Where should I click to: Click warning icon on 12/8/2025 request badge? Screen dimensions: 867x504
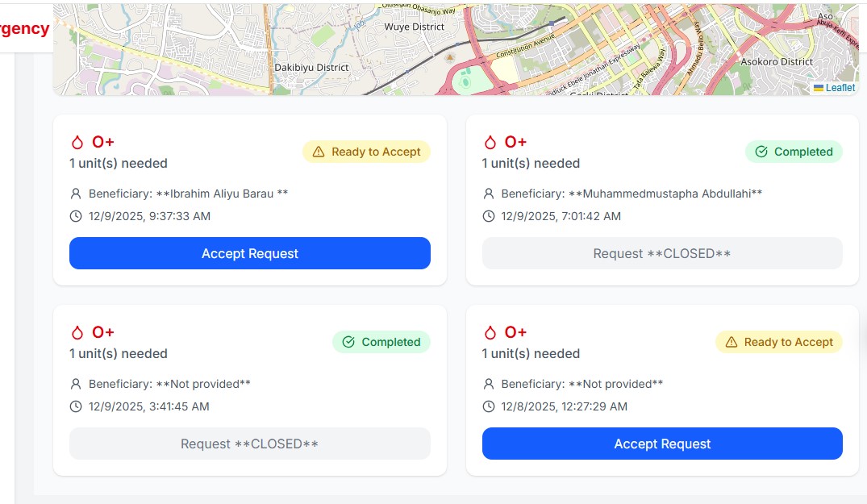(731, 342)
